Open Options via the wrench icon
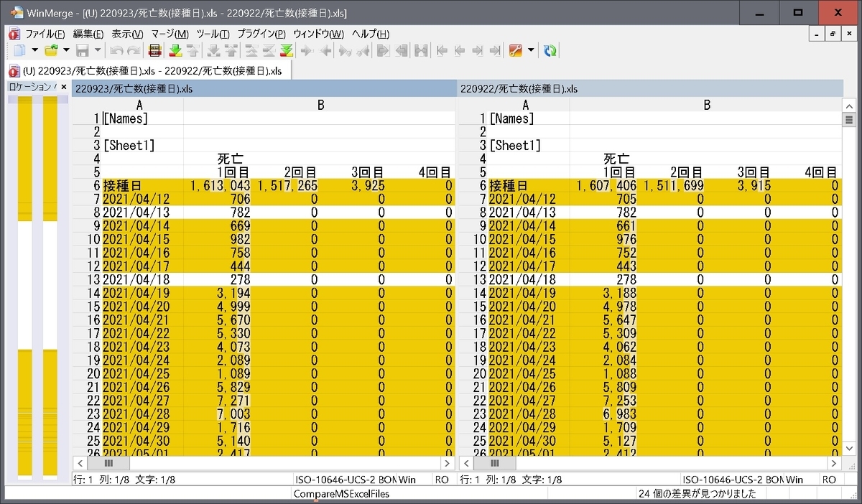 point(515,50)
